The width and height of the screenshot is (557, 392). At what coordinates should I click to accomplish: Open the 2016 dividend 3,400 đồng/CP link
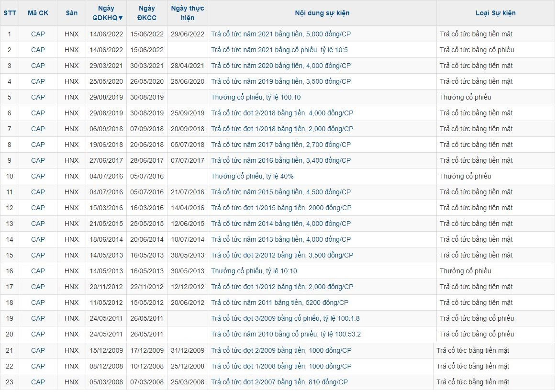(x=281, y=160)
